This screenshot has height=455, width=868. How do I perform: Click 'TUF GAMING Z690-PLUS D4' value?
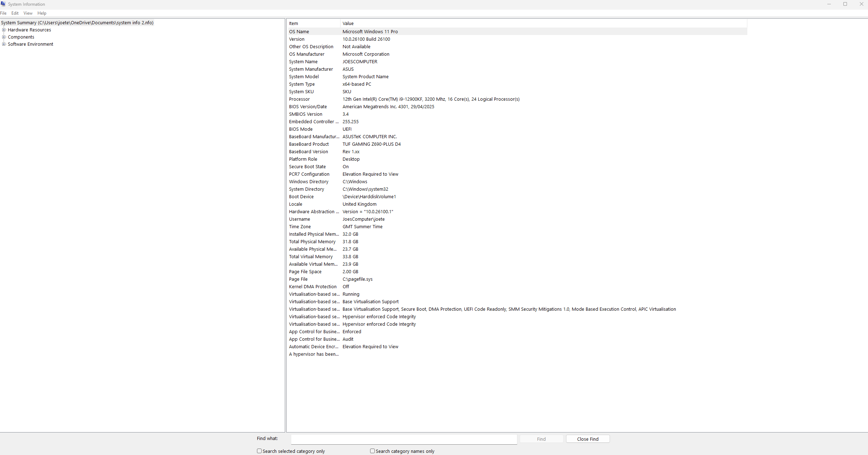[x=372, y=144]
